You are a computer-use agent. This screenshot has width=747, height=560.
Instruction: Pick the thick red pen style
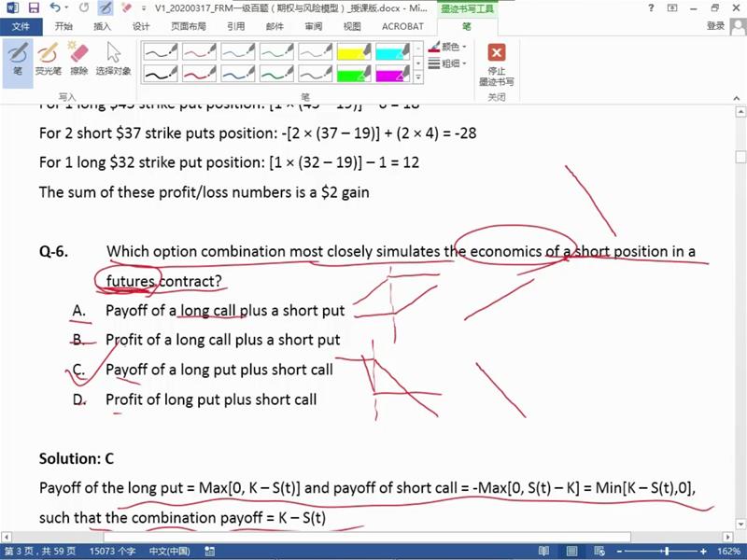click(199, 74)
